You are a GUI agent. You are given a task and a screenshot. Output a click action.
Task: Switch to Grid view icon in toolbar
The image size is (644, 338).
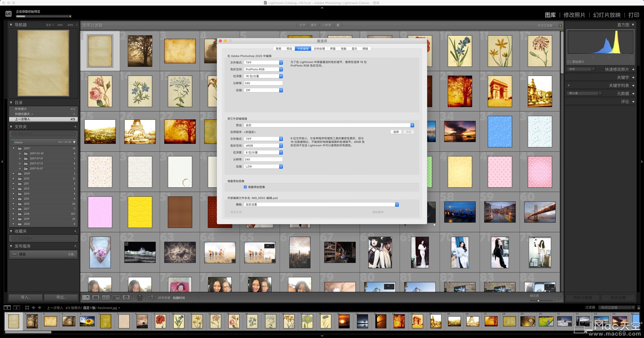(86, 298)
